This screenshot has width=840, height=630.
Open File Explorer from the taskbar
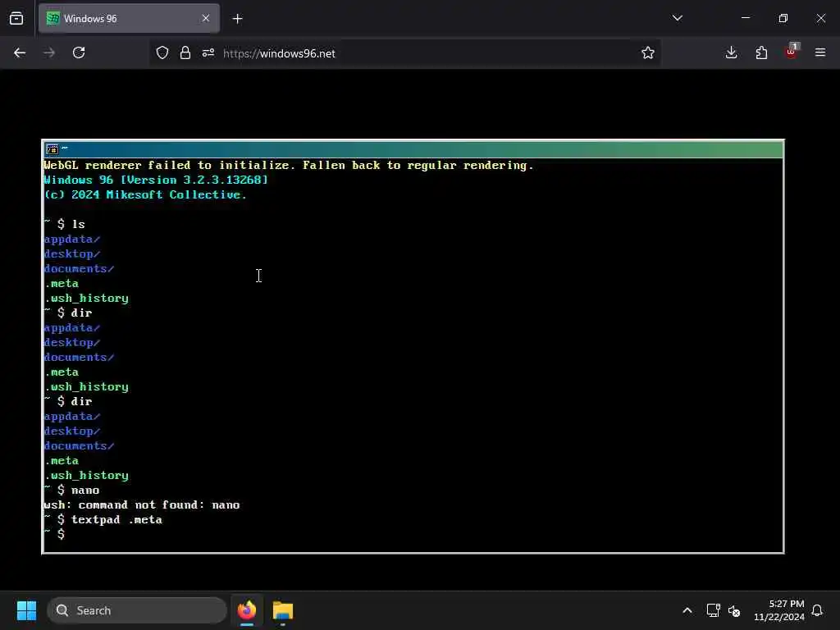[283, 610]
